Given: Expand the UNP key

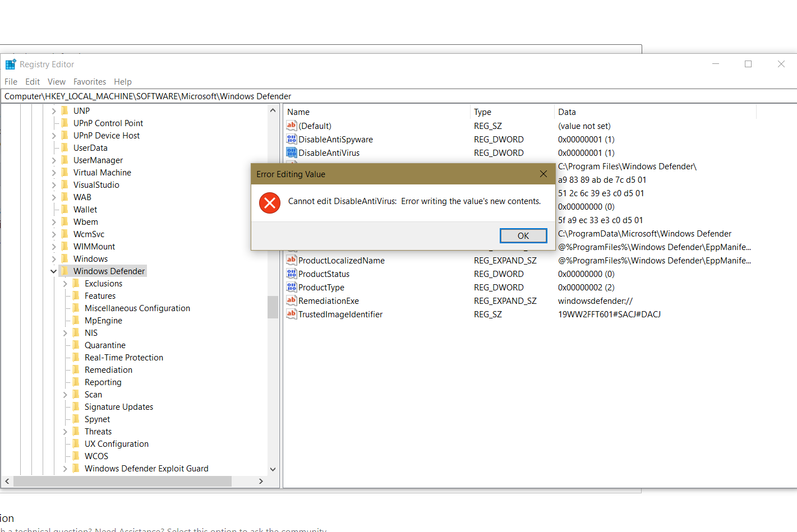Looking at the screenshot, I should [x=54, y=111].
